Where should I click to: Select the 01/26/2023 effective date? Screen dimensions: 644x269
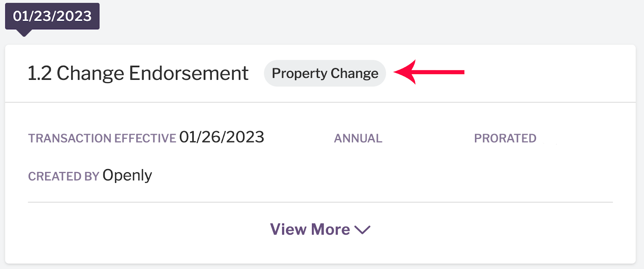pyautogui.click(x=222, y=137)
